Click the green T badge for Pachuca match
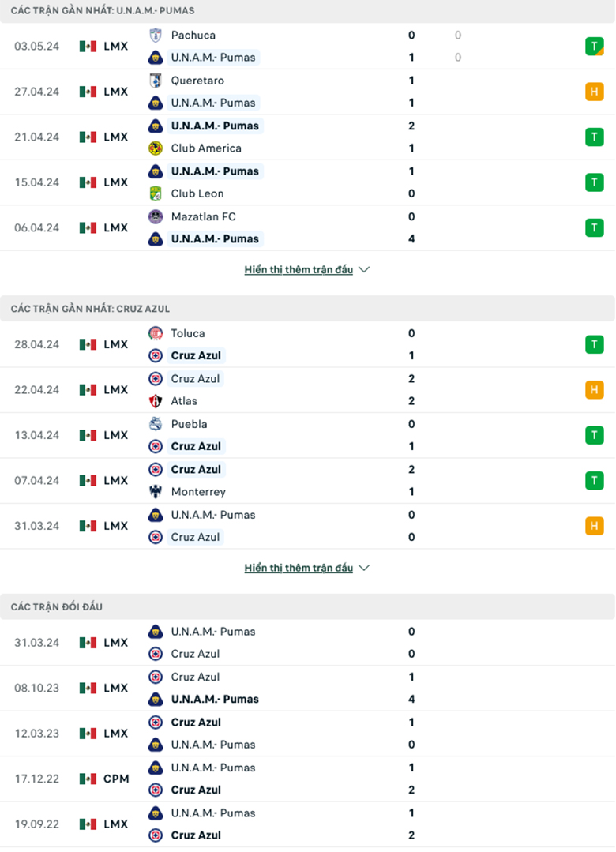Image resolution: width=616 pixels, height=852 pixels. pos(594,46)
